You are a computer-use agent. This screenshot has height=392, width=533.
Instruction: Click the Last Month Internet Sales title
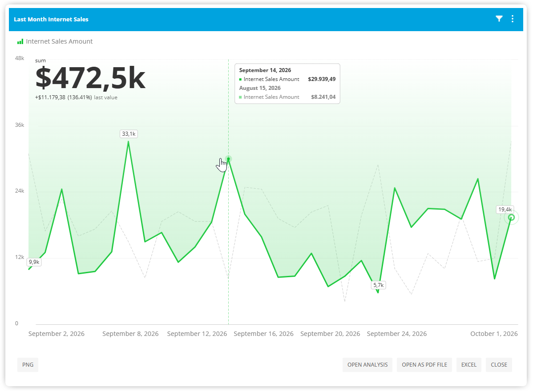[51, 20]
